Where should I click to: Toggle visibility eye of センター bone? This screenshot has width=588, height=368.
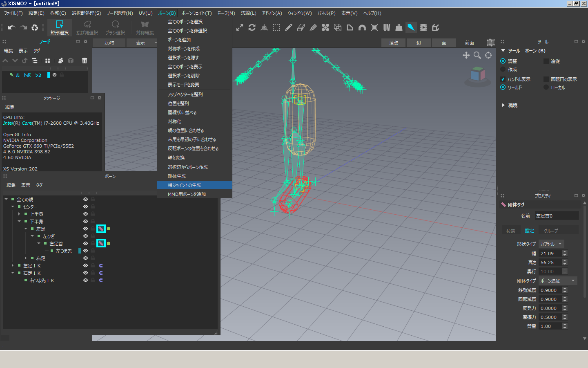coord(86,206)
